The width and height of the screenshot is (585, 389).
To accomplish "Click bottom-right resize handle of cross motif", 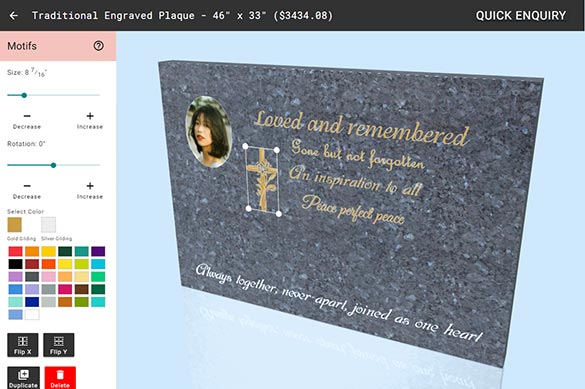I will pyautogui.click(x=279, y=214).
